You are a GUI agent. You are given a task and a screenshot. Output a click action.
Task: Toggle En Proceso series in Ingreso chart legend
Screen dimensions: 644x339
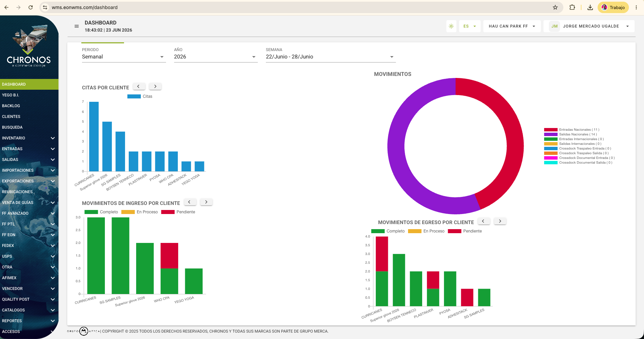click(x=139, y=212)
